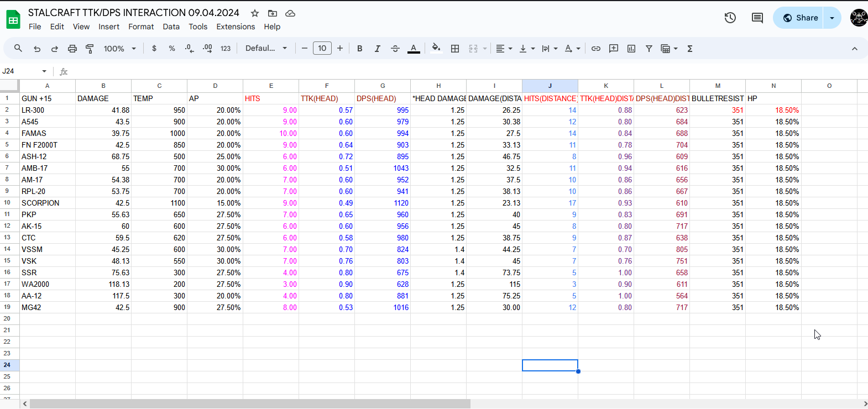Open the borders tool

tap(455, 49)
